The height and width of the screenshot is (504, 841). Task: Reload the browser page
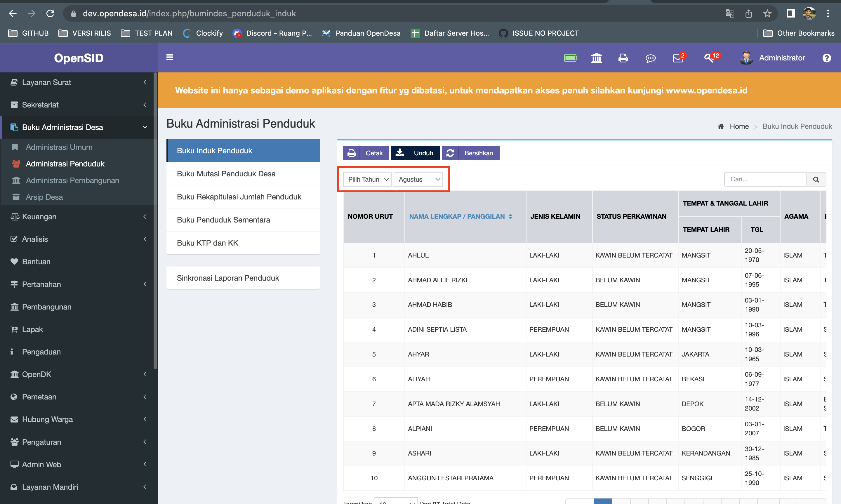tap(50, 14)
